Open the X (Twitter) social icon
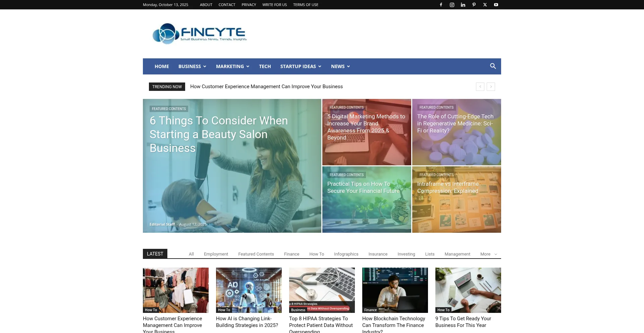 (485, 5)
